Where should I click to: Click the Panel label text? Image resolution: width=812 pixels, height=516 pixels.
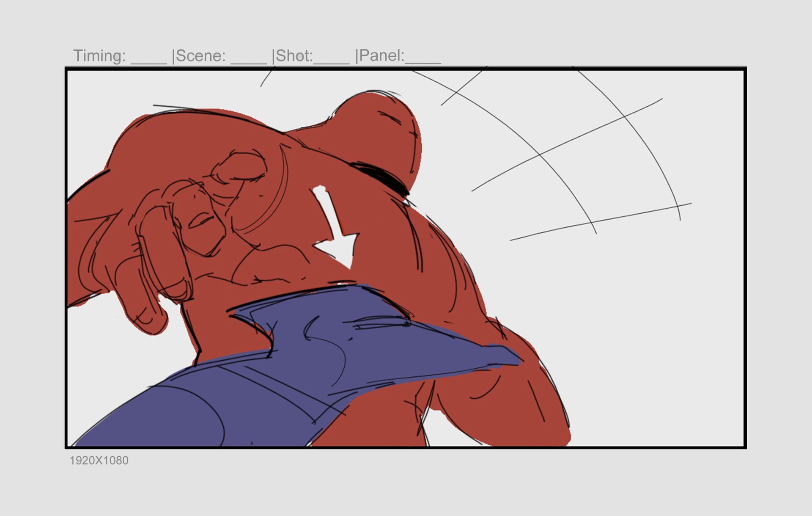pos(381,56)
